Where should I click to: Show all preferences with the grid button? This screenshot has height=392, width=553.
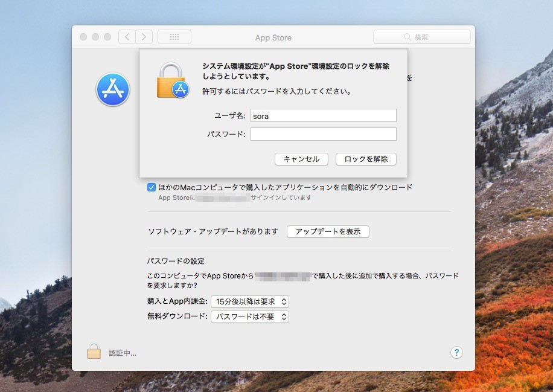click(174, 37)
